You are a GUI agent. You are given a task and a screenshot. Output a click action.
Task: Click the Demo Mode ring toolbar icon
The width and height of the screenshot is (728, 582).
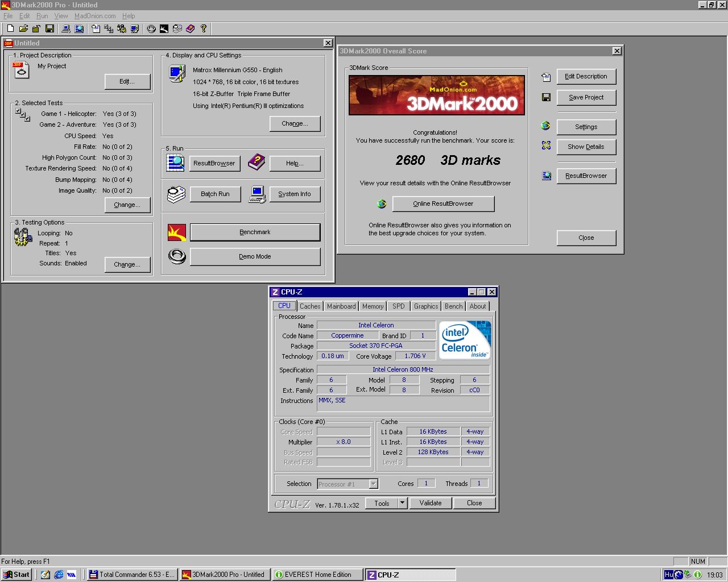point(151,28)
